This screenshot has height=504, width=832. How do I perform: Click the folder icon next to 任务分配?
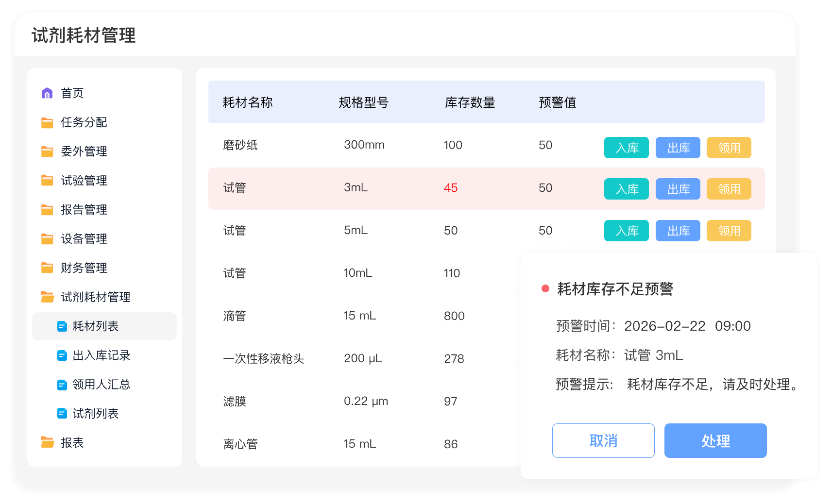pos(47,122)
